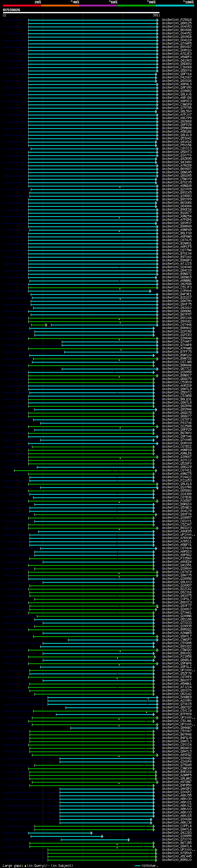Select the UniRef100_B4FQJ8 label
This screenshot has width=197, height=868.
[x=177, y=738]
